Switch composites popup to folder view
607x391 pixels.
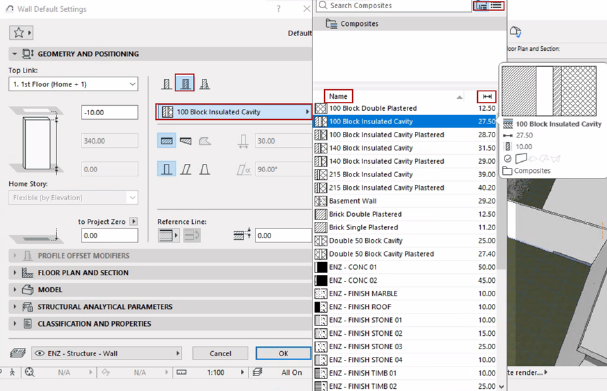click(482, 5)
